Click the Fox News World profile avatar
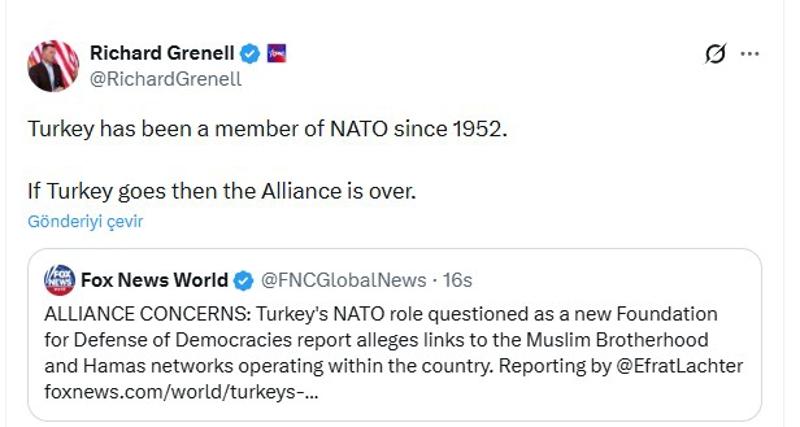800x427 pixels. [60, 279]
